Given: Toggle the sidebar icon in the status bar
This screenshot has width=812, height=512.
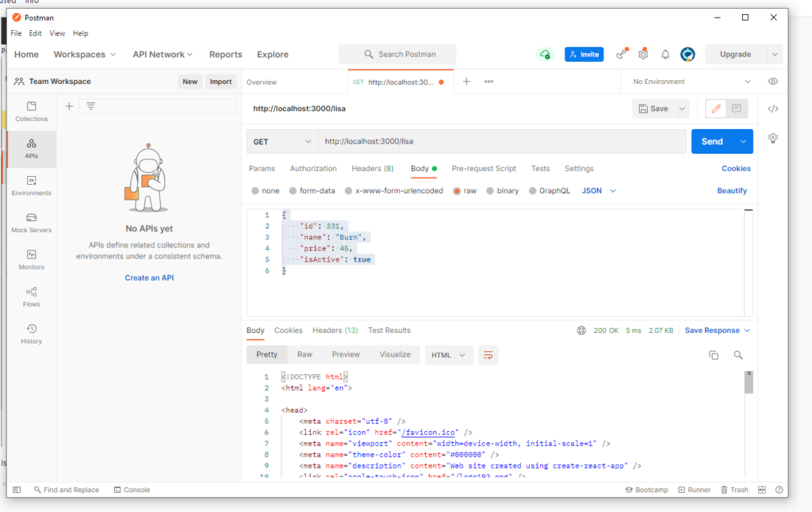Looking at the screenshot, I should coord(17,490).
